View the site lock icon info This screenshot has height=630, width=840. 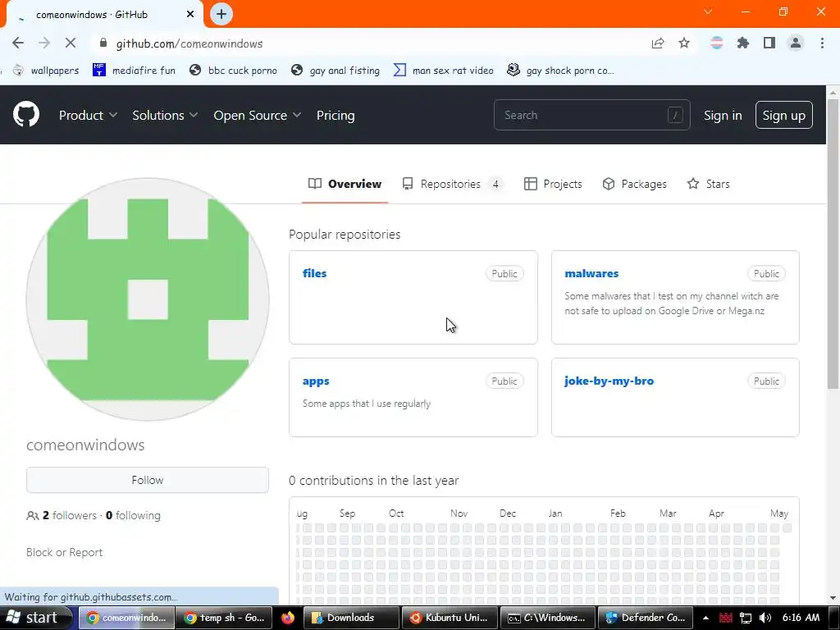[x=103, y=43]
